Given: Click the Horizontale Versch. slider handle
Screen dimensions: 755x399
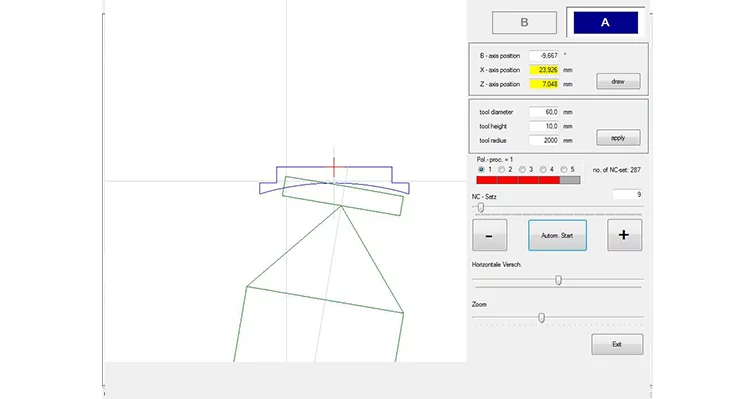Looking at the screenshot, I should point(559,280).
